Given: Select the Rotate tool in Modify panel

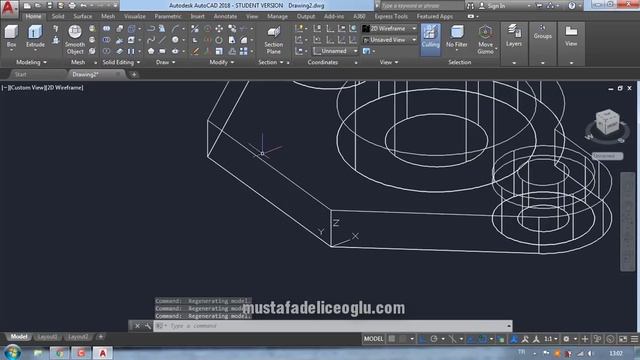Looking at the screenshot, I should coord(219,40).
